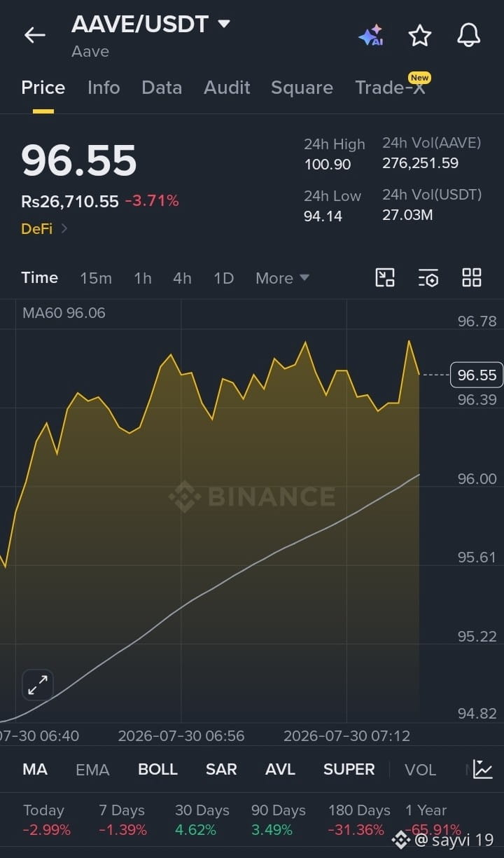Open price alert bell icon

click(x=468, y=35)
